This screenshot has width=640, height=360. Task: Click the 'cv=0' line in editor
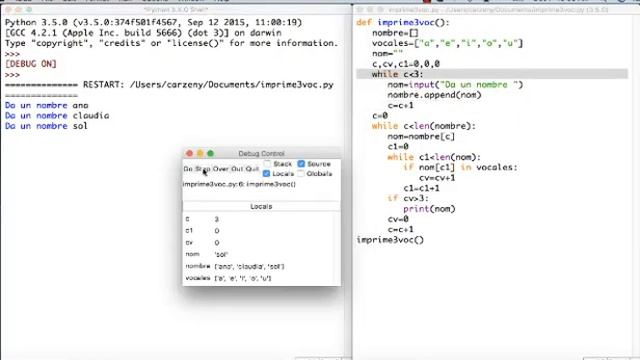(x=398, y=219)
